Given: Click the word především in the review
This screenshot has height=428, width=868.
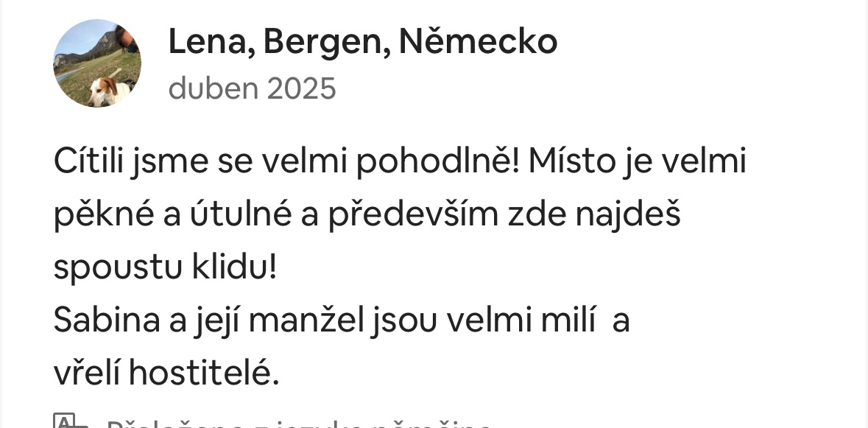Looking at the screenshot, I should pyautogui.click(x=414, y=215).
